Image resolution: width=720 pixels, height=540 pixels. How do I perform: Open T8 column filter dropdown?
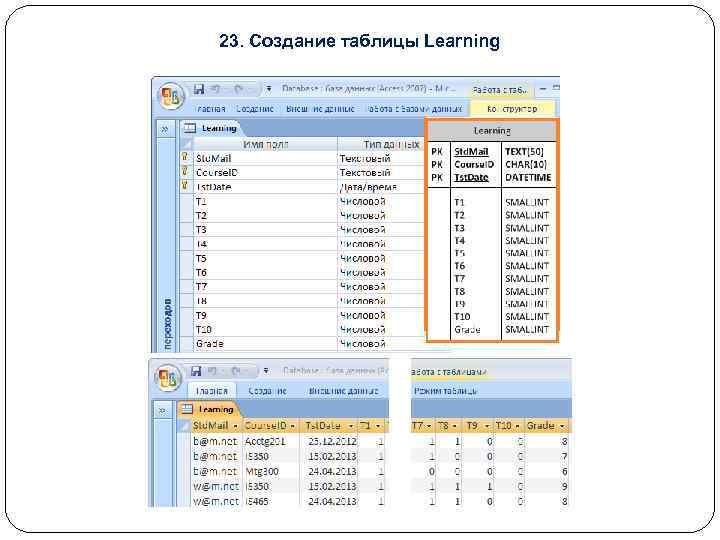click(x=455, y=427)
